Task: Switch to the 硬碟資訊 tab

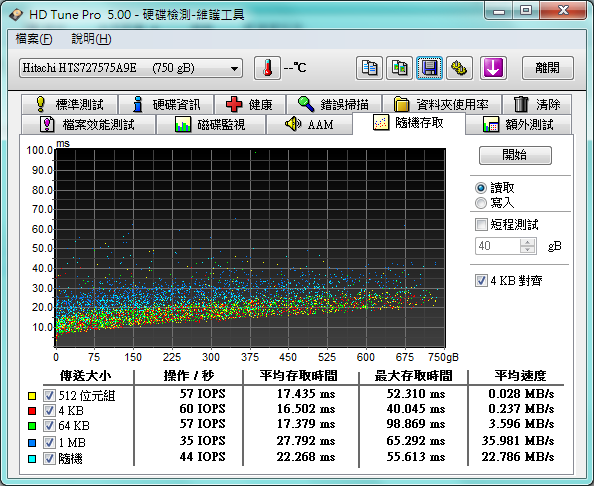Action: point(166,104)
